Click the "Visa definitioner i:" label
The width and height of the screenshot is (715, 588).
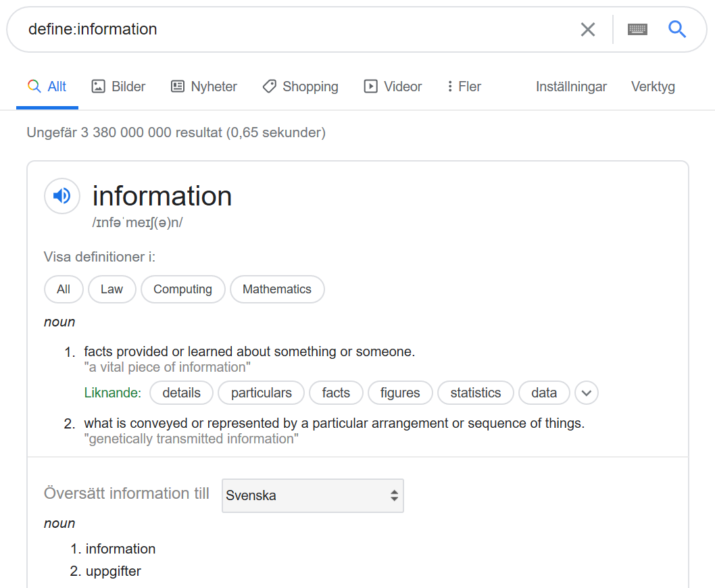99,257
